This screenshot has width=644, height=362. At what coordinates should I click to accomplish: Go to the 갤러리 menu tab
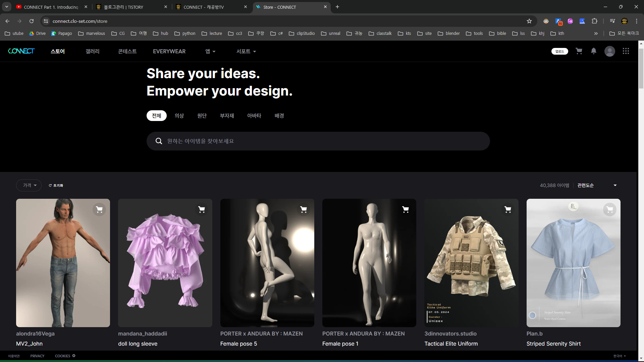pos(93,51)
